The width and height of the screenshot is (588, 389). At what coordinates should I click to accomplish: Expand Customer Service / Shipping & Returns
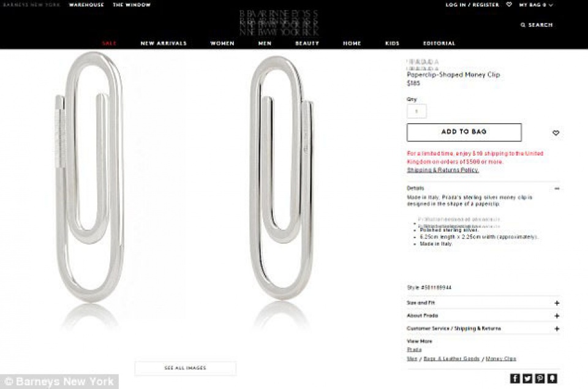(557, 328)
